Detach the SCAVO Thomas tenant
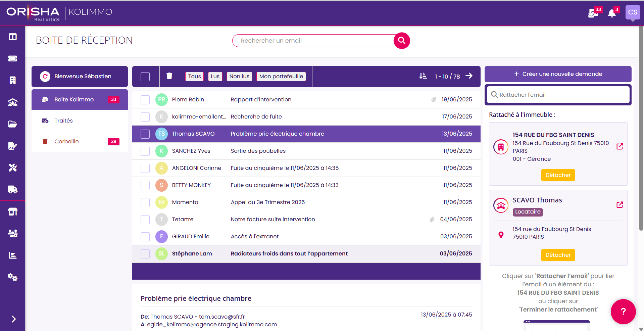This screenshot has height=331, width=644. tap(558, 255)
